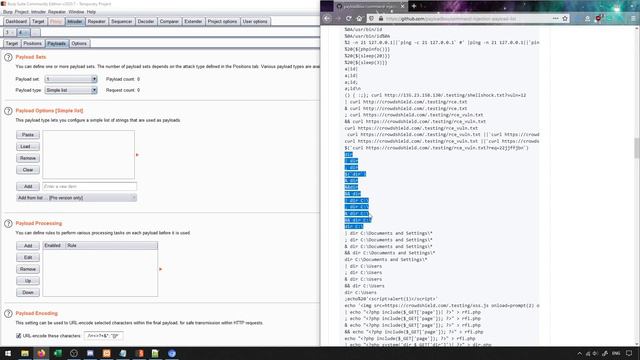The image size is (640, 360).
Task: Show the site padlock information
Action: pos(380,18)
